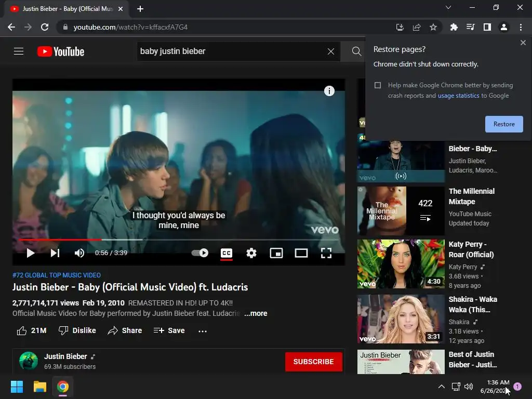
Task: Go back in browser history
Action: pyautogui.click(x=11, y=27)
